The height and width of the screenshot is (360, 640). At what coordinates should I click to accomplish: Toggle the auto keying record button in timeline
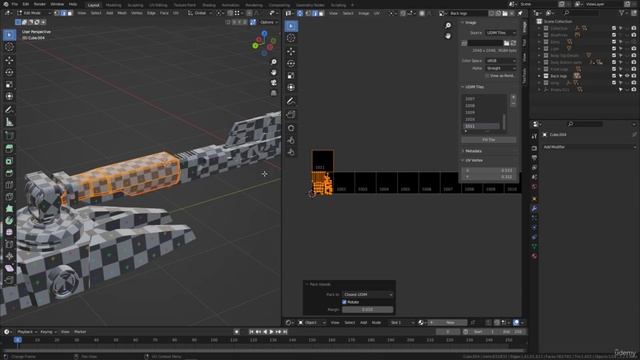coord(236,332)
